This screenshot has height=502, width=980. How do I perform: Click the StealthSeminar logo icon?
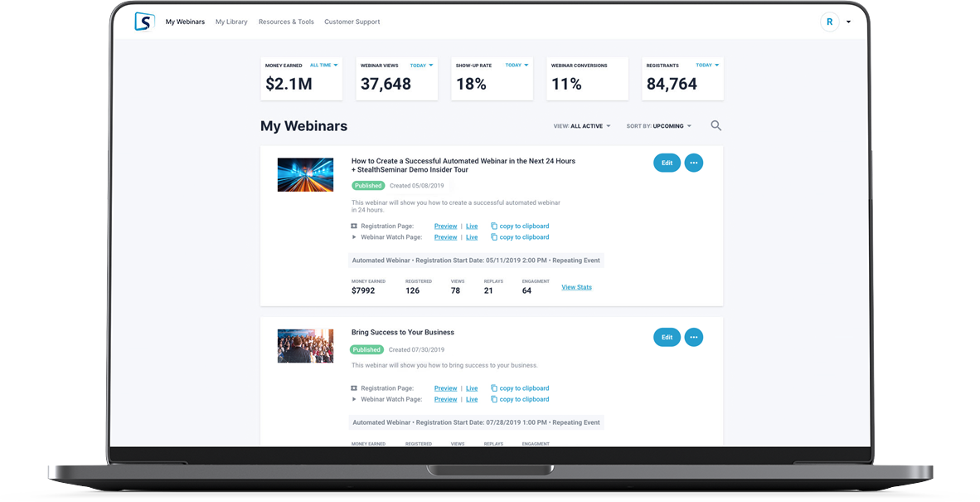pyautogui.click(x=144, y=22)
